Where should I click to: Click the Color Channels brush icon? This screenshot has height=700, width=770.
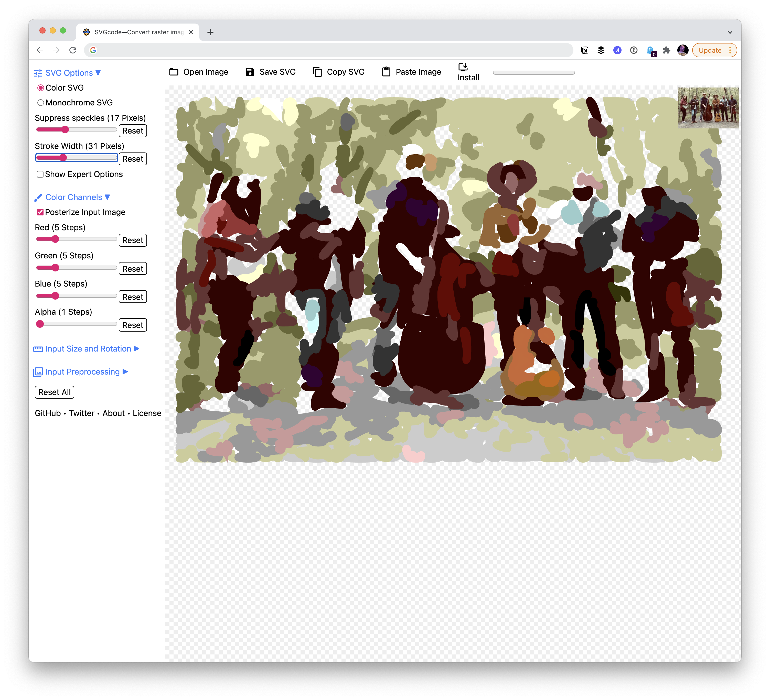click(x=38, y=197)
